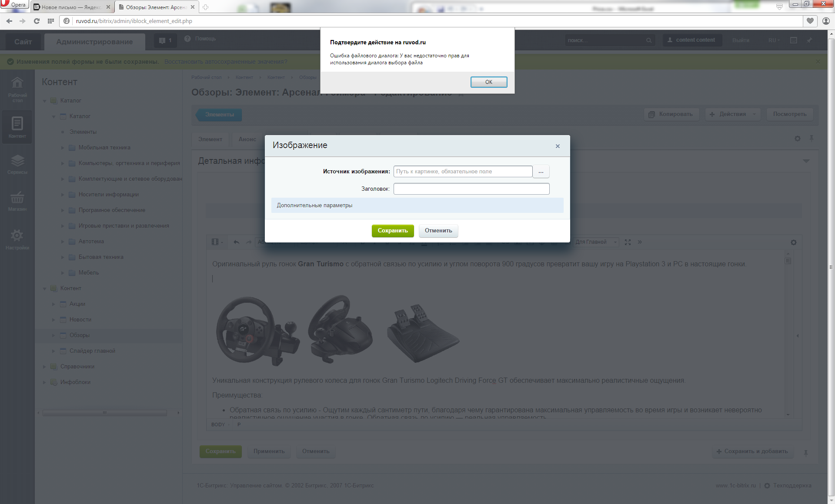Open Контент section in the sidebar

17,127
